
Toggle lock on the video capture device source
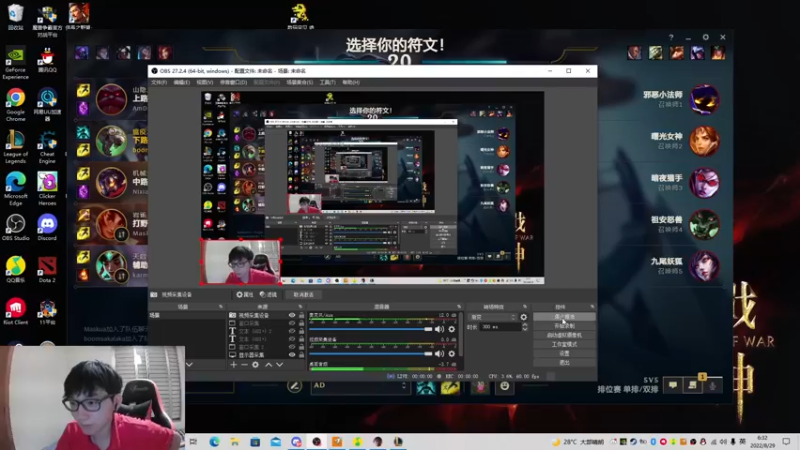click(x=301, y=315)
